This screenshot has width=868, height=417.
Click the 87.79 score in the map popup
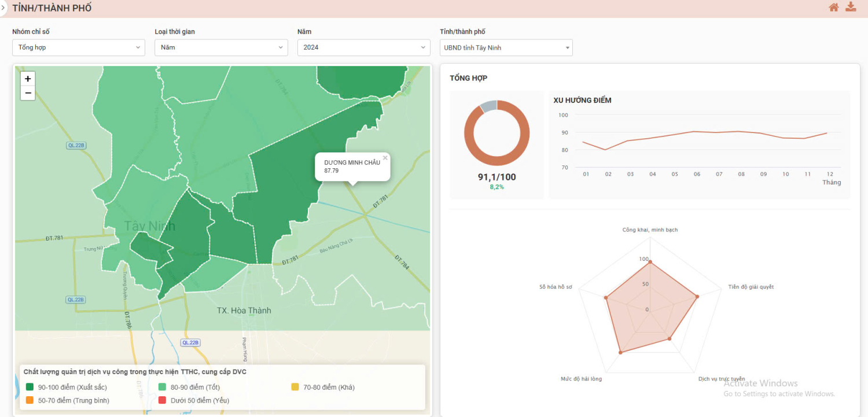pyautogui.click(x=332, y=171)
